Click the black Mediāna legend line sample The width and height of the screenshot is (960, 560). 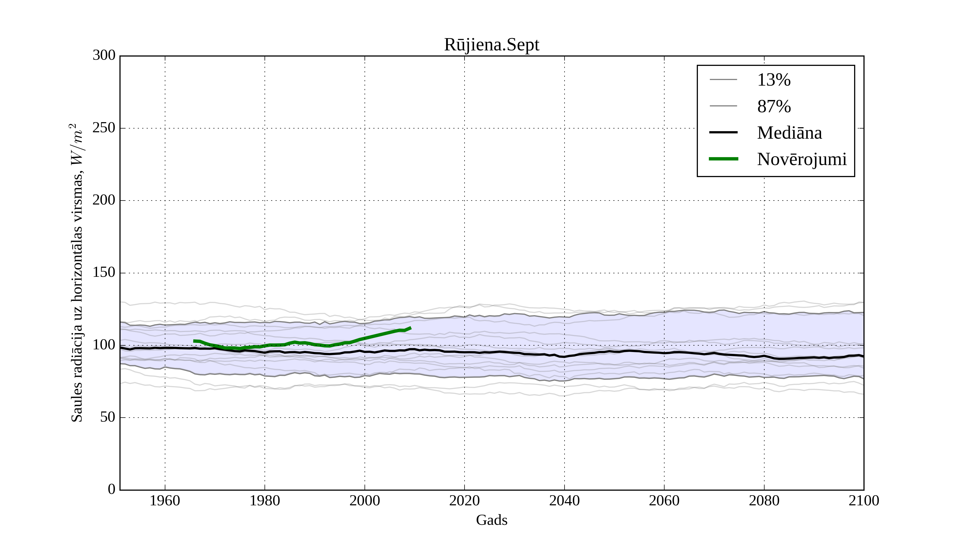click(723, 133)
